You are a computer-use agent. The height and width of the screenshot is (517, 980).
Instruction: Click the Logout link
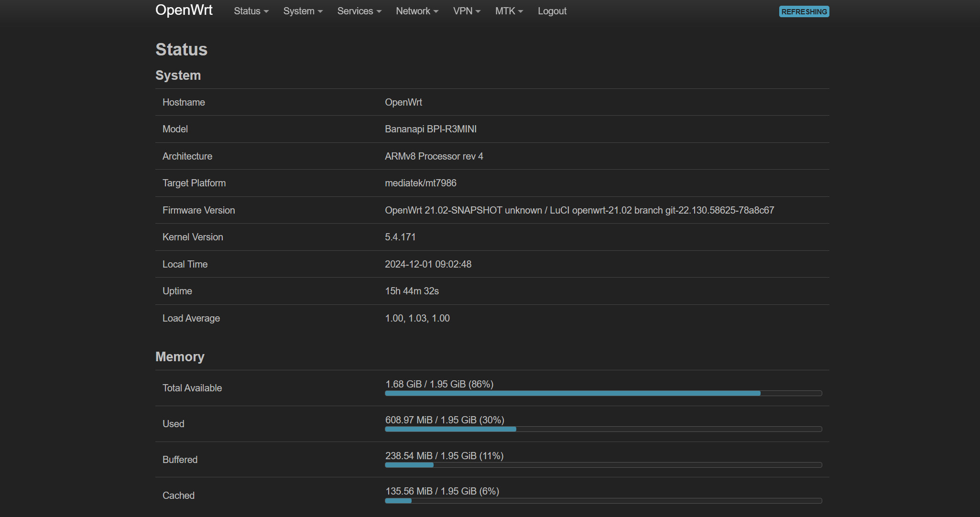coord(552,11)
